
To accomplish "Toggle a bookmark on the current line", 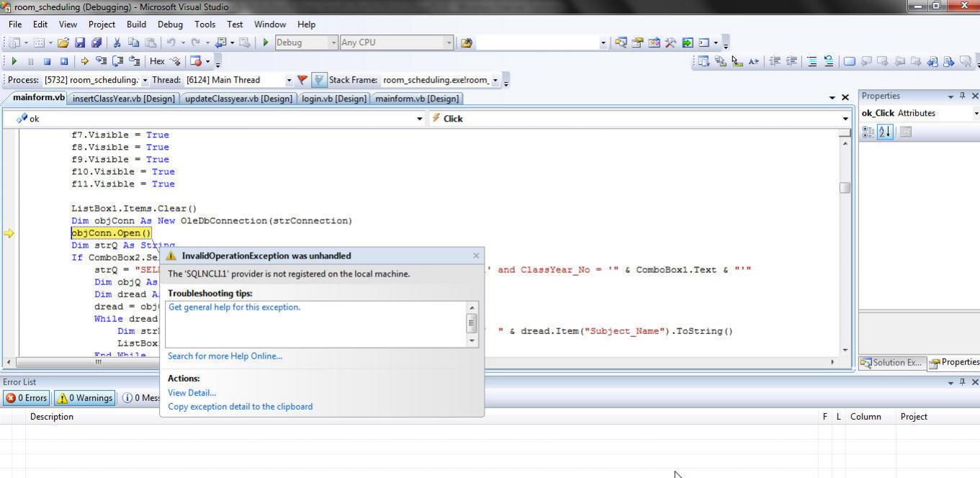I will [x=850, y=61].
